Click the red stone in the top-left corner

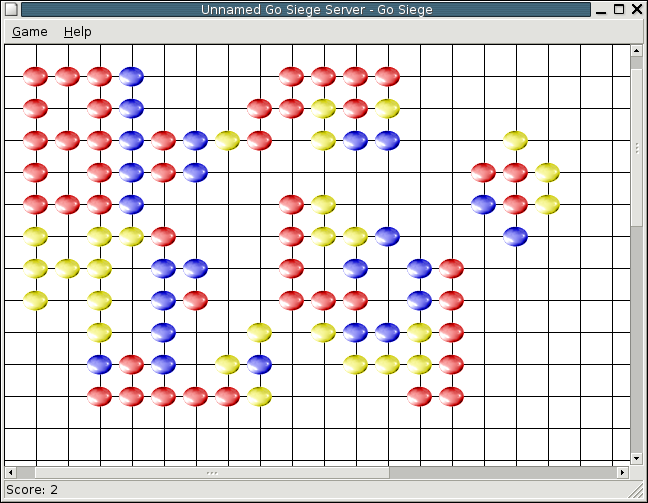[35, 76]
